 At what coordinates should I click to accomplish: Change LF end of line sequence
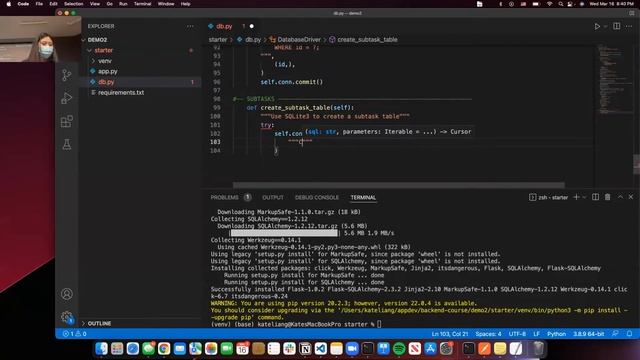[x=536, y=334]
